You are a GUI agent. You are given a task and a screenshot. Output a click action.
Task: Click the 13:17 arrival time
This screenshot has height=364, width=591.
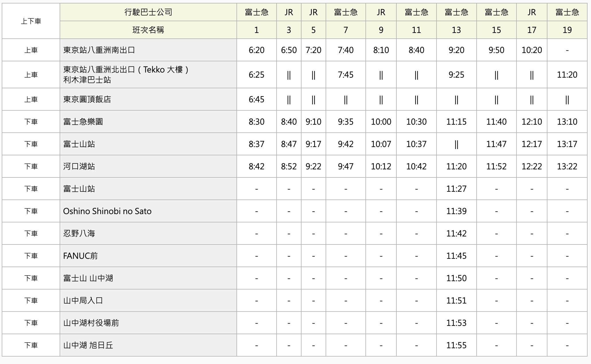pyautogui.click(x=567, y=144)
